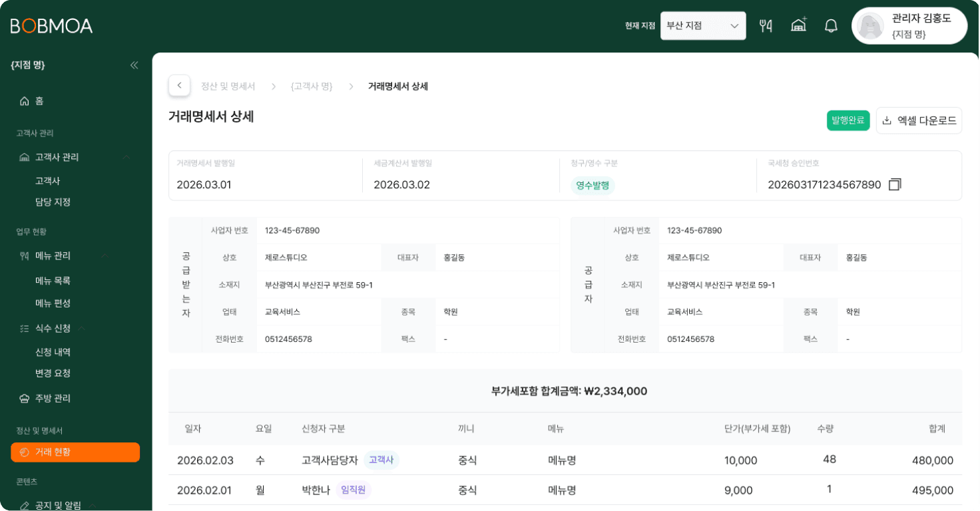Click 2026.03.02 세금계산서 발행일 value
The width and height of the screenshot is (980, 511).
401,185
